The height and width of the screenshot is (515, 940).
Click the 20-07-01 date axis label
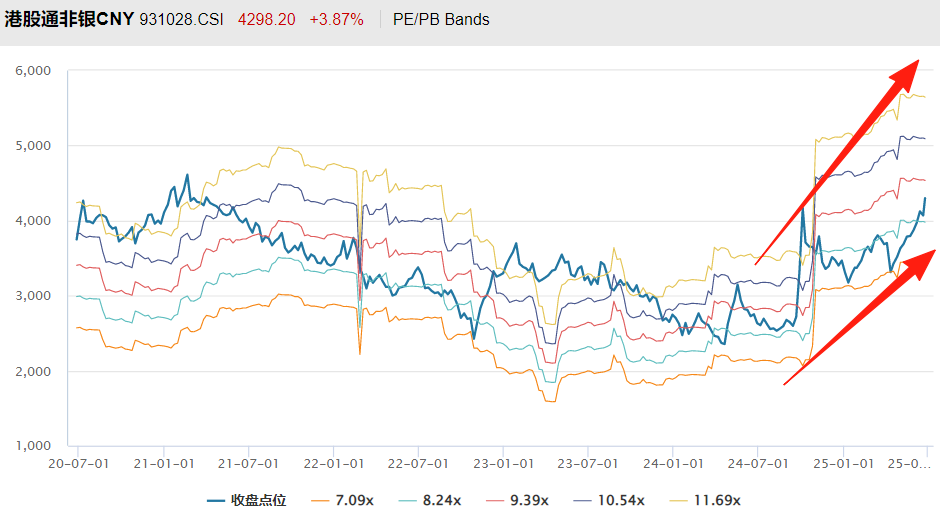77,463
